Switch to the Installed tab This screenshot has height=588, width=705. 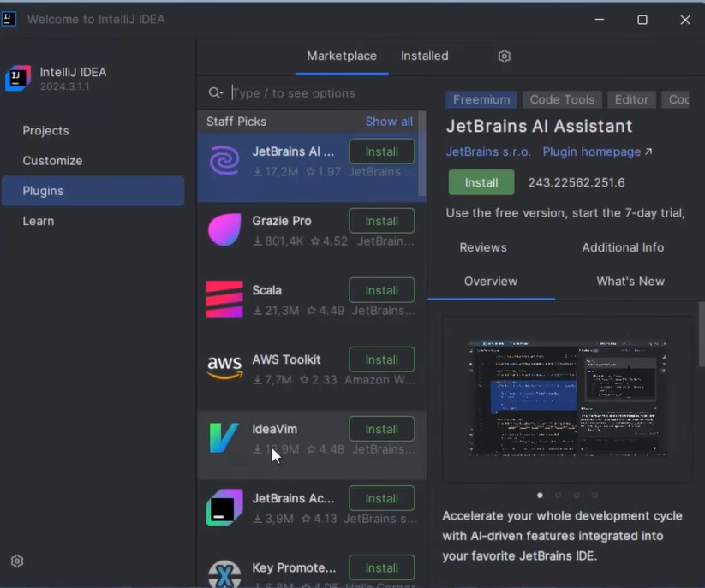pyautogui.click(x=424, y=56)
